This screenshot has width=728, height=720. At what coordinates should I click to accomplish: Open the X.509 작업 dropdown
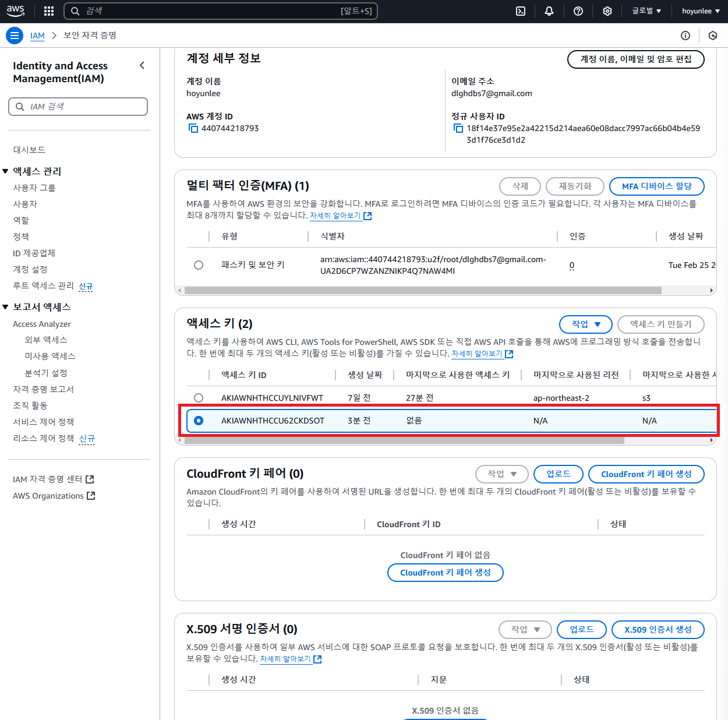pyautogui.click(x=525, y=630)
